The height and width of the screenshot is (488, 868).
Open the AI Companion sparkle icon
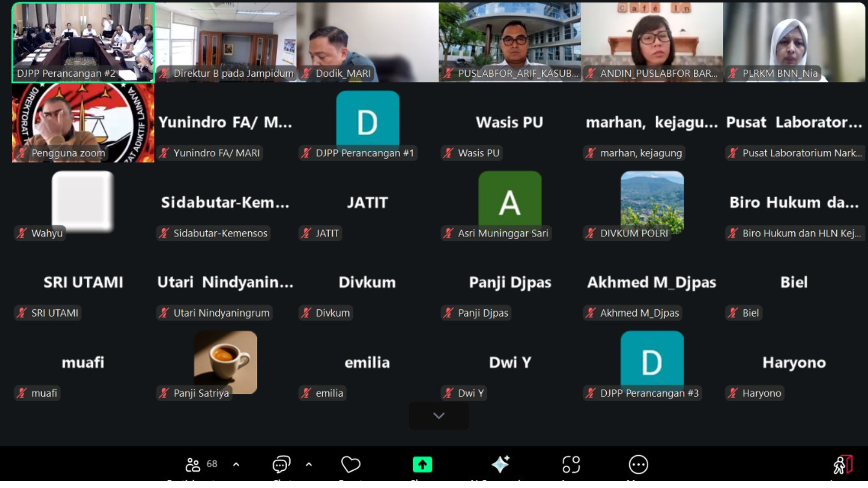tap(500, 465)
